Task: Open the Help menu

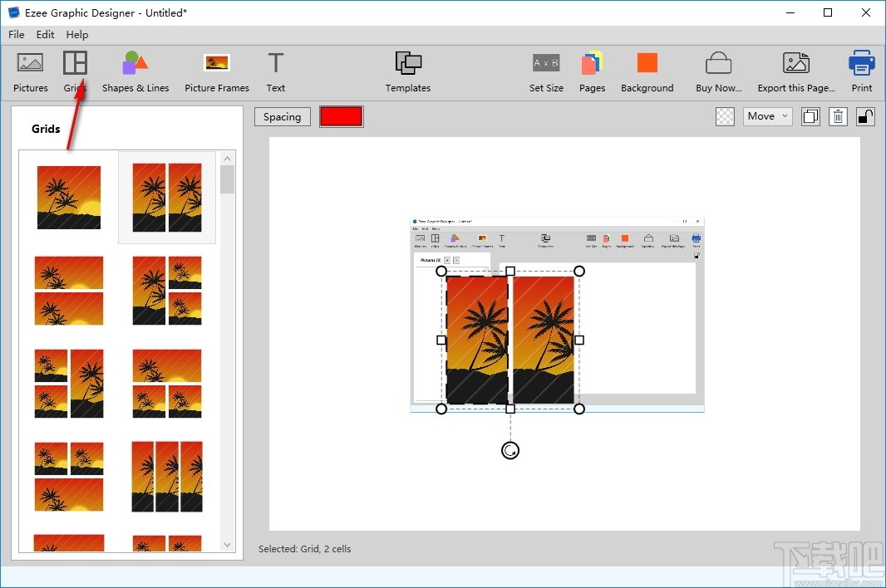Action: (x=77, y=34)
